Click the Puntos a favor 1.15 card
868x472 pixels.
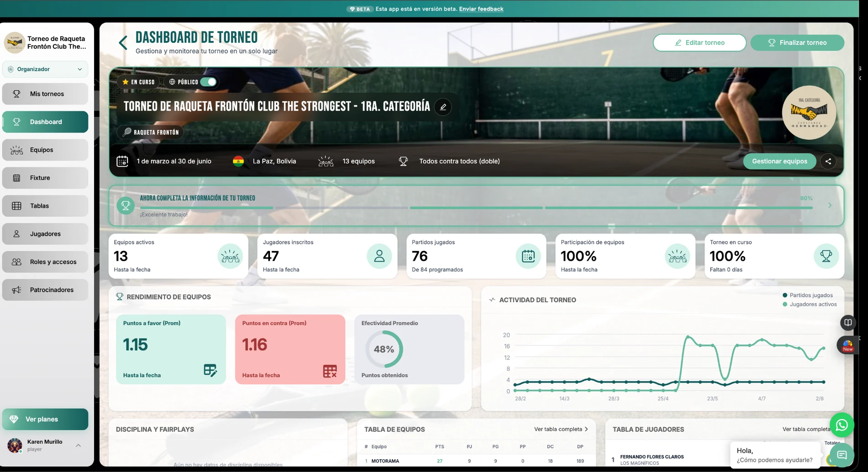pos(171,349)
